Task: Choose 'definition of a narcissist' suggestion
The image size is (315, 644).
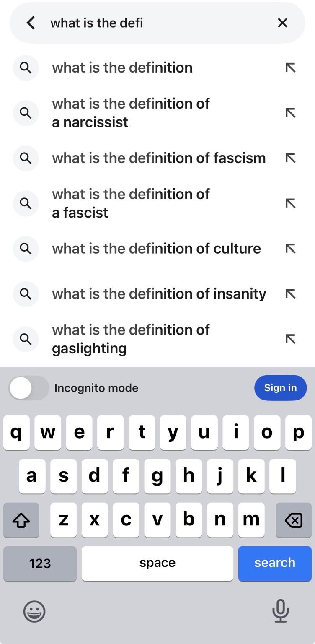Action: pyautogui.click(x=131, y=113)
